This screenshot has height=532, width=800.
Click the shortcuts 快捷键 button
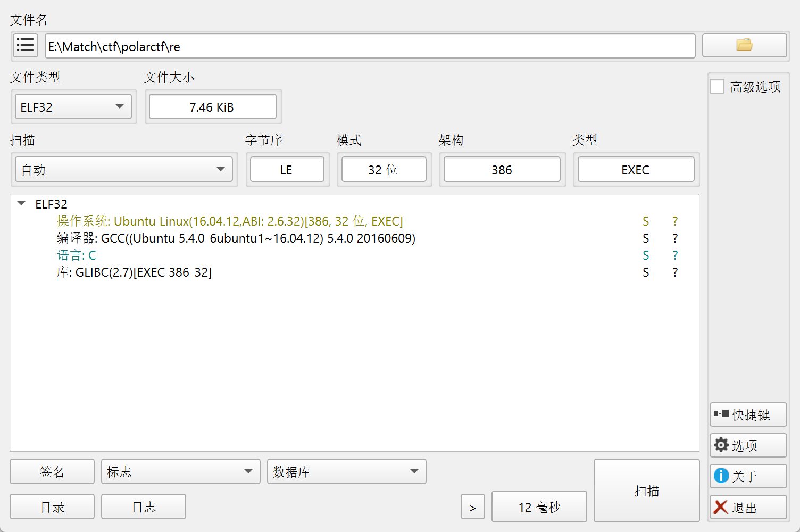[748, 414]
